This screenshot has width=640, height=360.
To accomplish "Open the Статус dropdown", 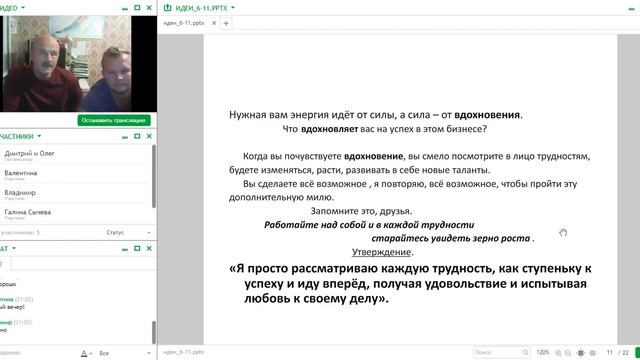I will point(128,232).
